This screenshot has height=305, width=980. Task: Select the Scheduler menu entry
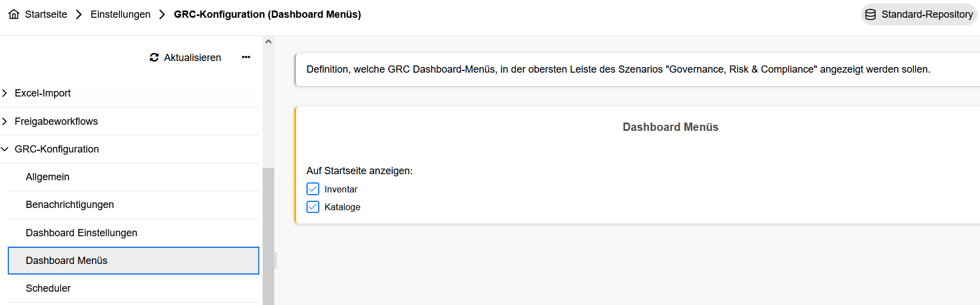pyautogui.click(x=48, y=288)
